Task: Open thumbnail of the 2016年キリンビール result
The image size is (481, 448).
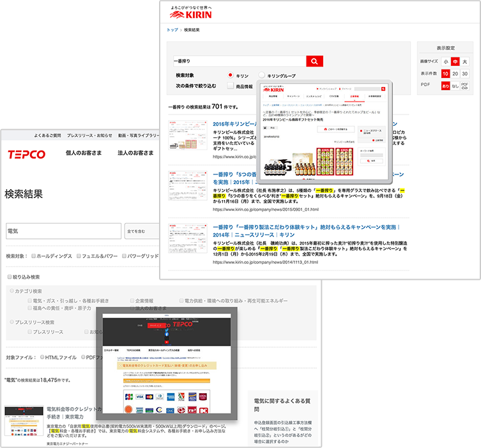Action: (188, 135)
